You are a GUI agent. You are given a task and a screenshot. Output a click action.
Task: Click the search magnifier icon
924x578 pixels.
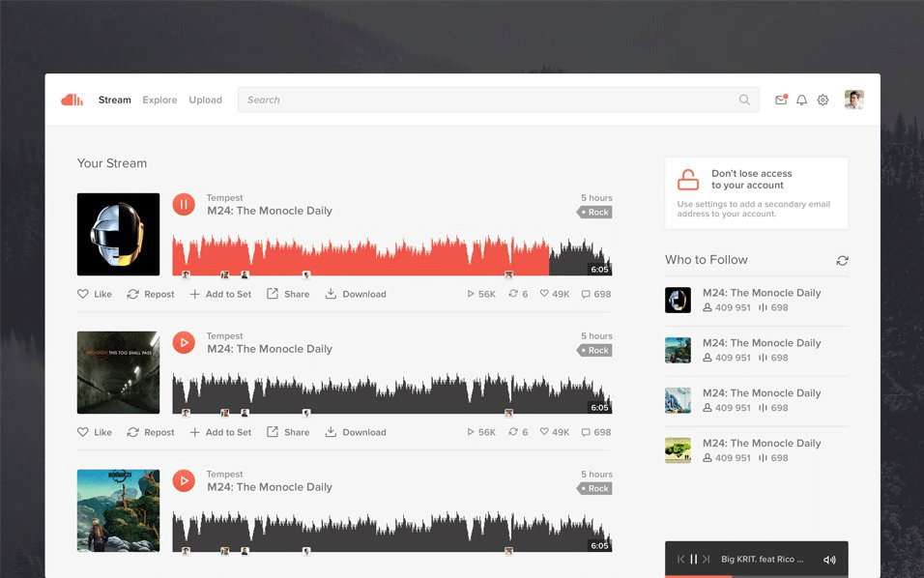[744, 100]
